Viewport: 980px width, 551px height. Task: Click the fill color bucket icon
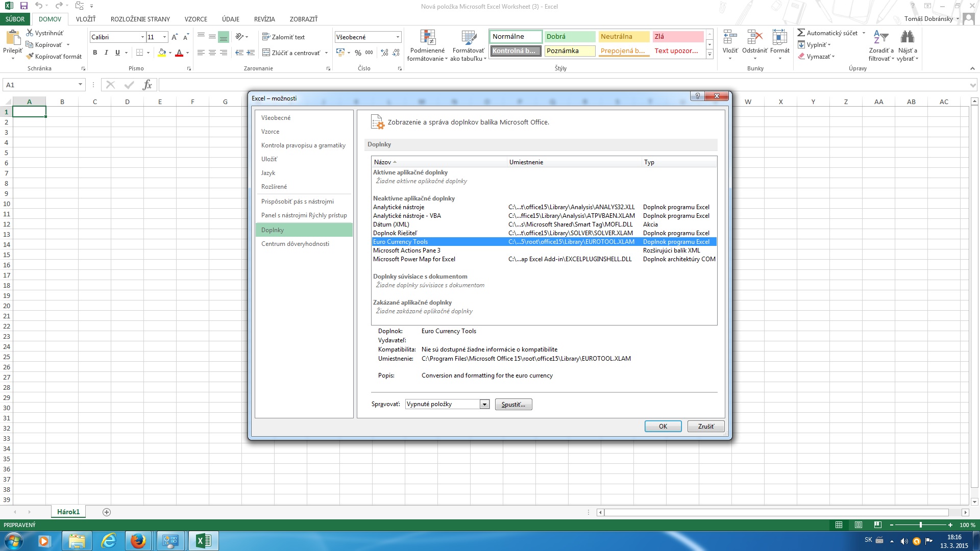[x=162, y=53]
